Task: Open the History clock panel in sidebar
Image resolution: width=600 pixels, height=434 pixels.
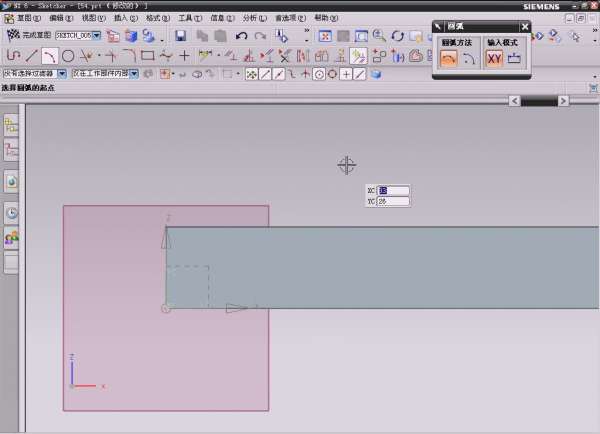Action: (12, 212)
